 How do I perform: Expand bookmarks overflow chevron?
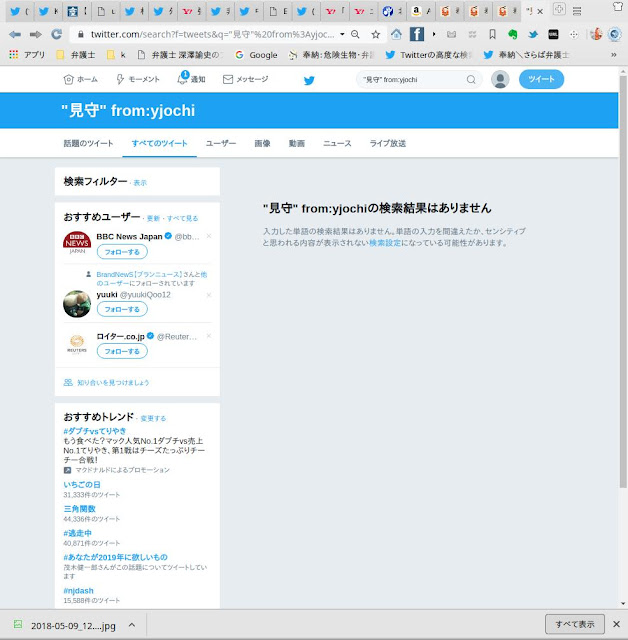(x=613, y=55)
